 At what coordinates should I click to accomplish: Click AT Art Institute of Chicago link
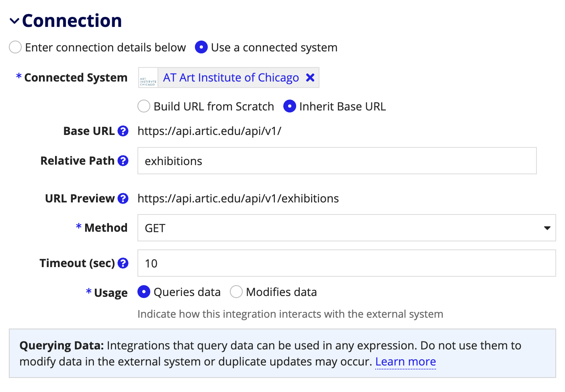click(230, 78)
